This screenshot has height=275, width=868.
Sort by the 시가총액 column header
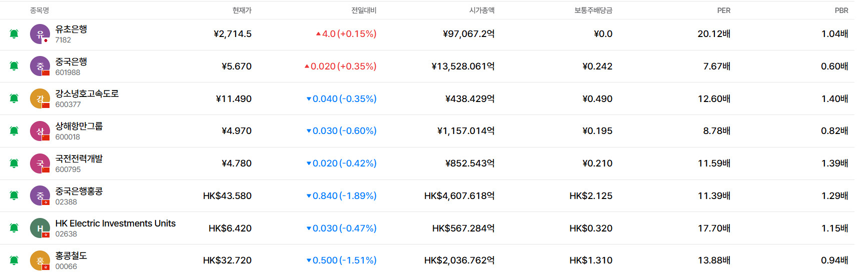click(481, 10)
